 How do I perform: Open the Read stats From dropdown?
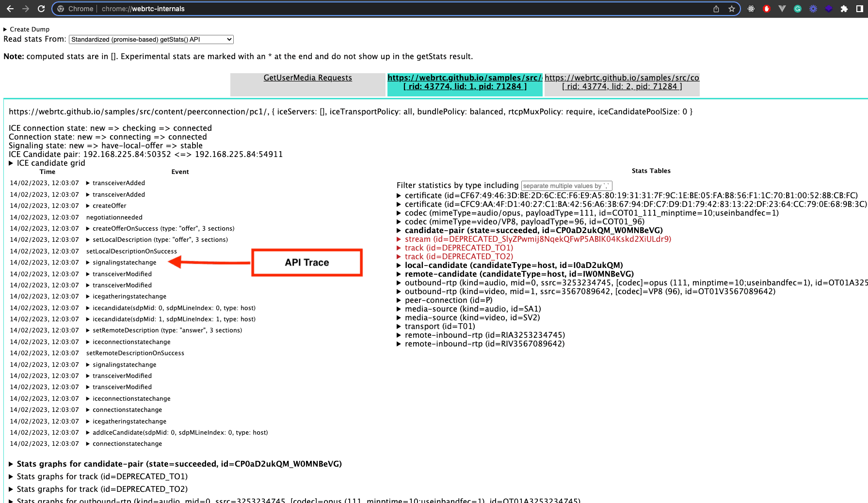tap(151, 39)
